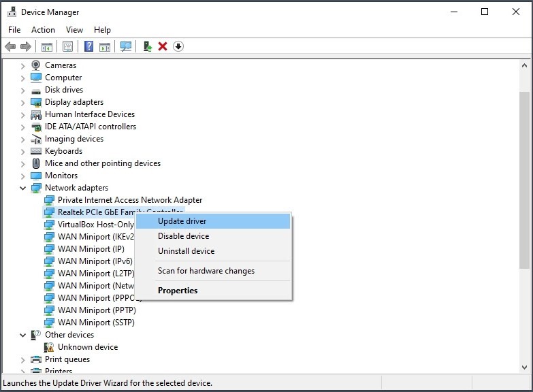533x392 pixels.
Task: Select WAN Miniport (PPTP) entry
Action: point(97,310)
